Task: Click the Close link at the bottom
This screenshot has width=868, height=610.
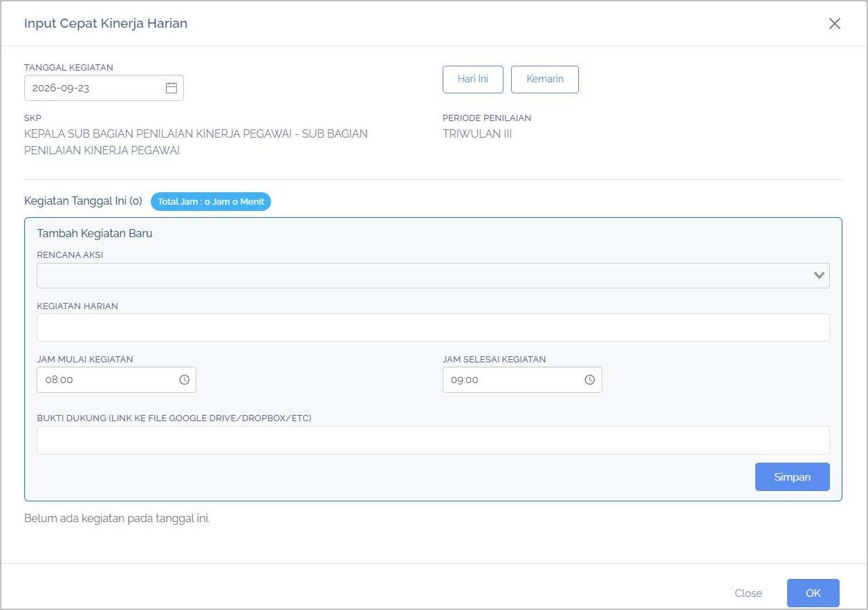Action: tap(748, 593)
